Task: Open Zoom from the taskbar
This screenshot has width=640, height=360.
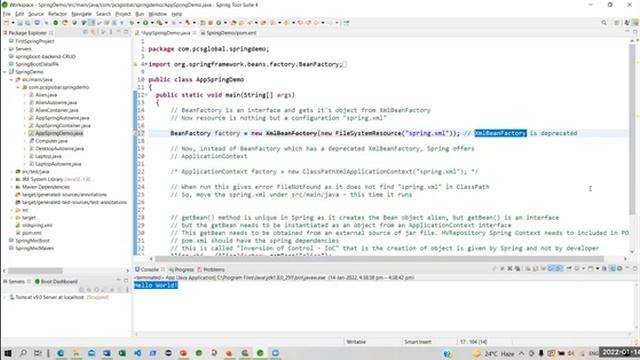Action: tap(276, 353)
